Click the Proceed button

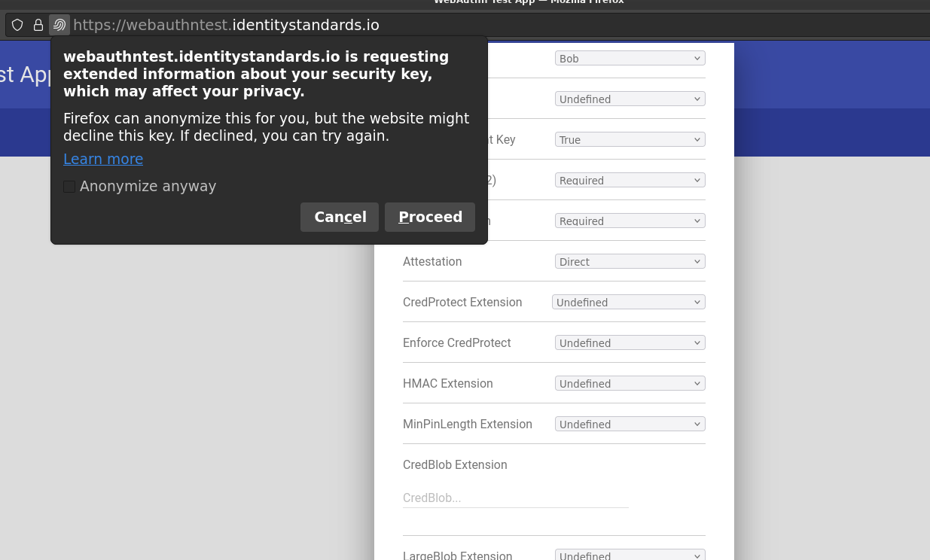(x=430, y=217)
